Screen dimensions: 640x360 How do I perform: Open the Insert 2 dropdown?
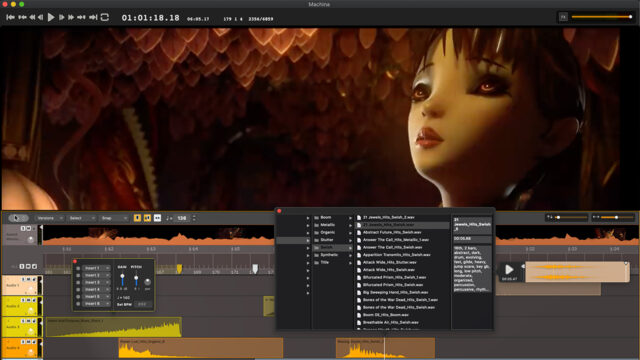tap(96, 275)
